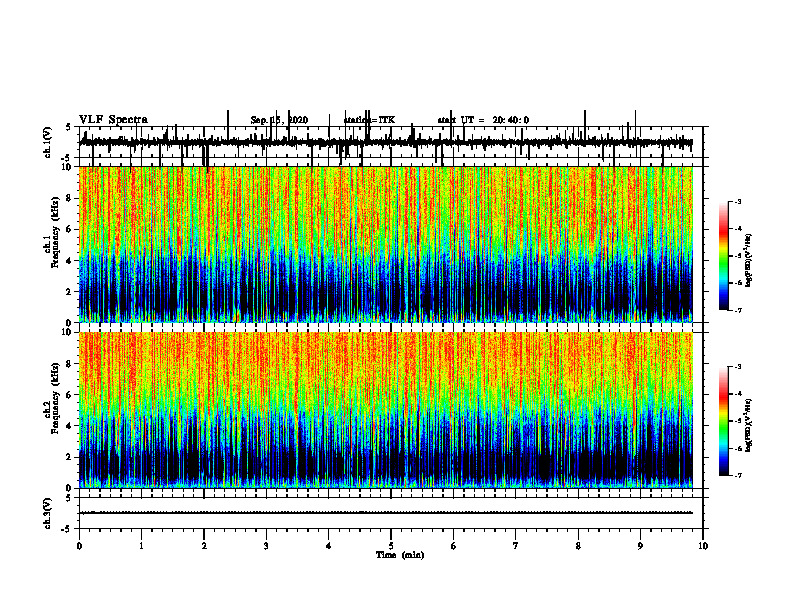Click the ch.2 spectrogram color scale bar
The width and height of the screenshot is (792, 612).
pyautogui.click(x=724, y=421)
